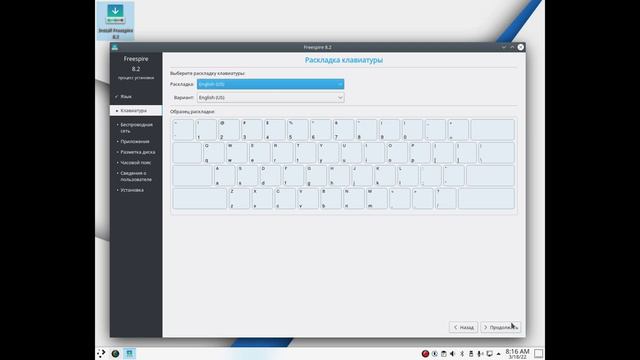
Task: Expand the hidden system tray icons arrow
Action: click(498, 354)
